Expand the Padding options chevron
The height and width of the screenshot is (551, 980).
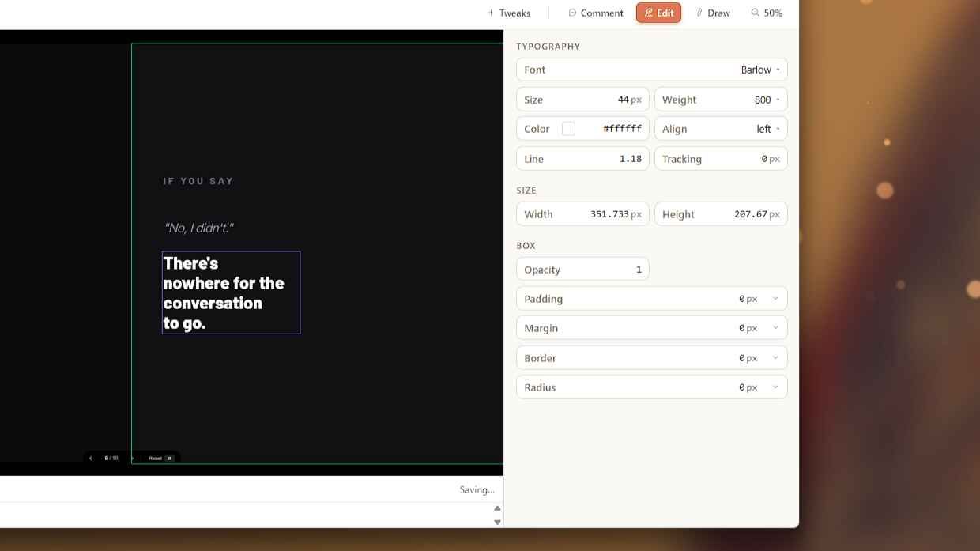pyautogui.click(x=775, y=299)
